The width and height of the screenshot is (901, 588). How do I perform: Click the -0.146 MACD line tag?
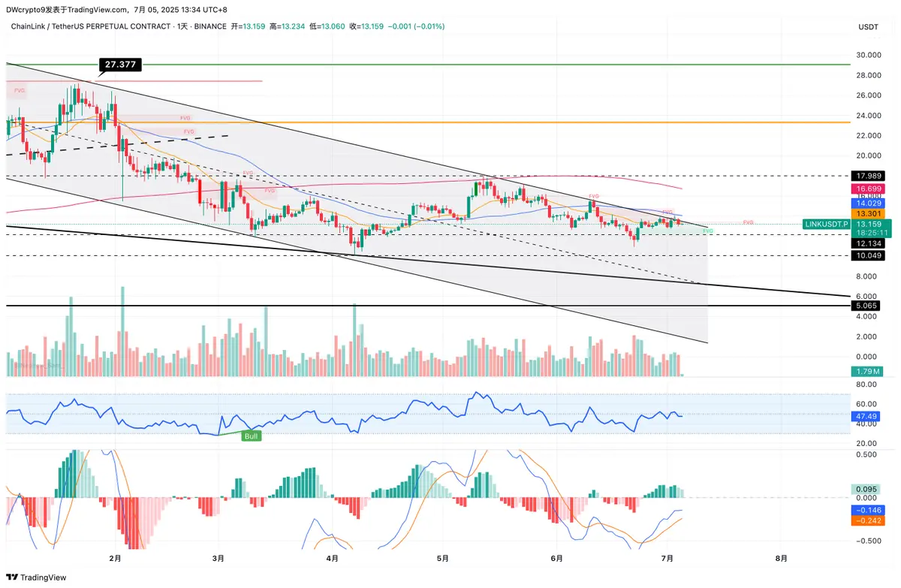869,509
